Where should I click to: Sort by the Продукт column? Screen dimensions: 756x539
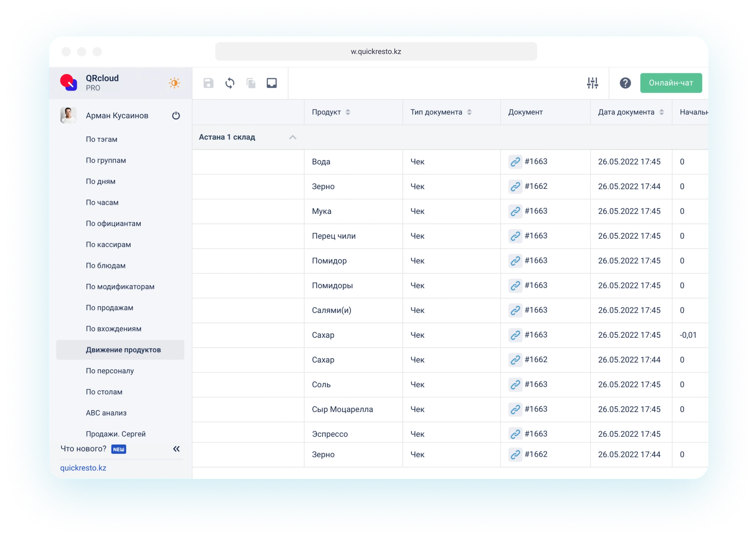coord(348,112)
